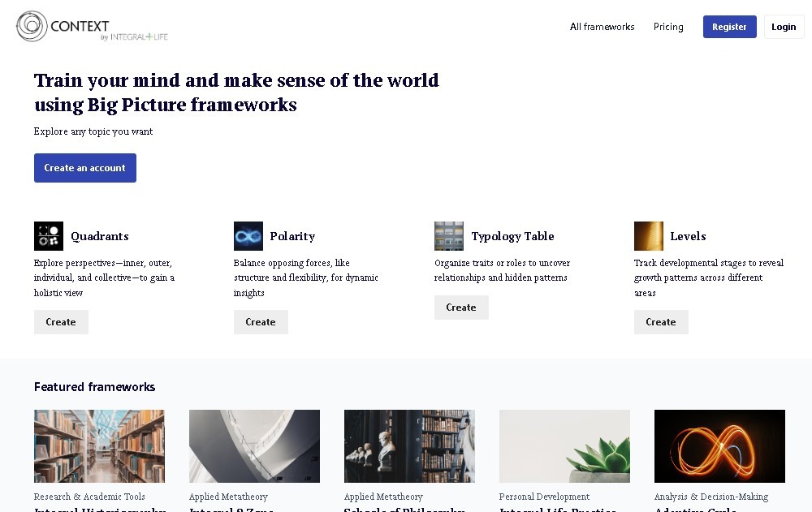The width and height of the screenshot is (812, 512).
Task: Open the library aisle featured thumbnail
Action: tap(99, 446)
